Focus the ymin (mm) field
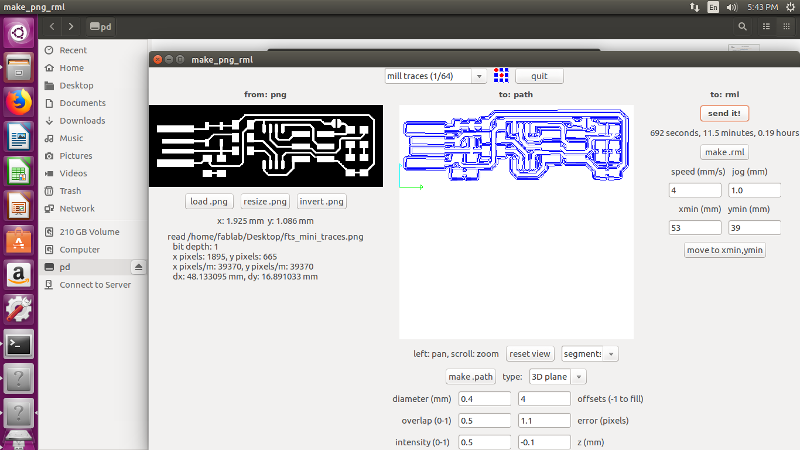The height and width of the screenshot is (450, 800). click(x=754, y=228)
